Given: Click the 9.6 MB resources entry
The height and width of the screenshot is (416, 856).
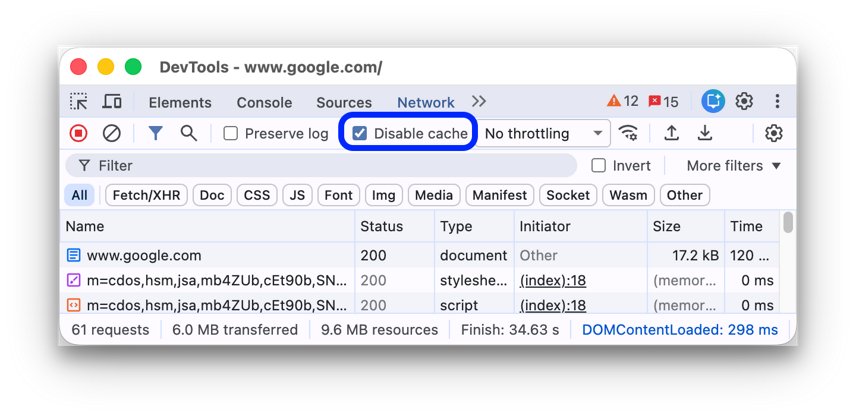Looking at the screenshot, I should 379,330.
